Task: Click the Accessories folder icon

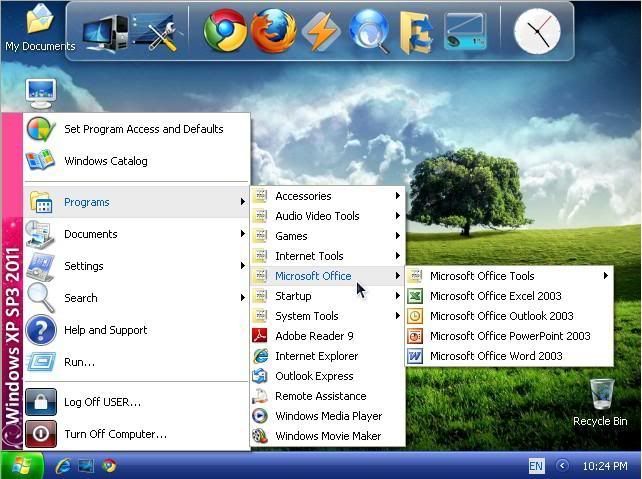Action: pyautogui.click(x=260, y=196)
